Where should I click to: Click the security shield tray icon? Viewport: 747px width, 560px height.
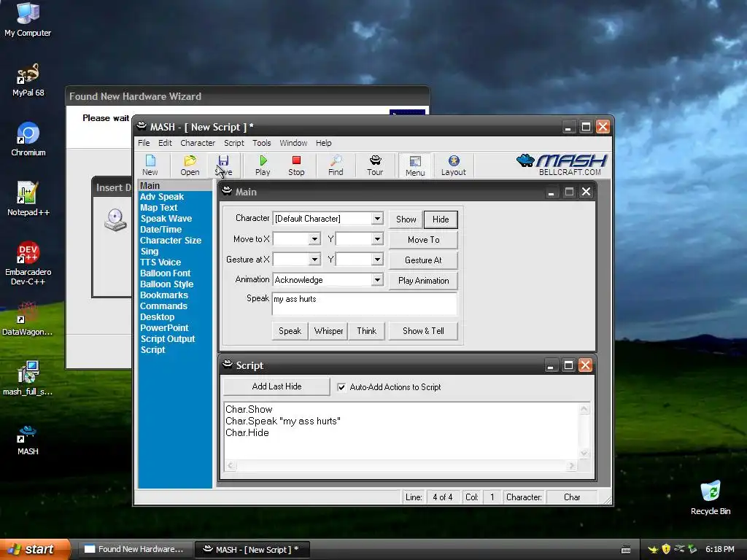pos(666,549)
